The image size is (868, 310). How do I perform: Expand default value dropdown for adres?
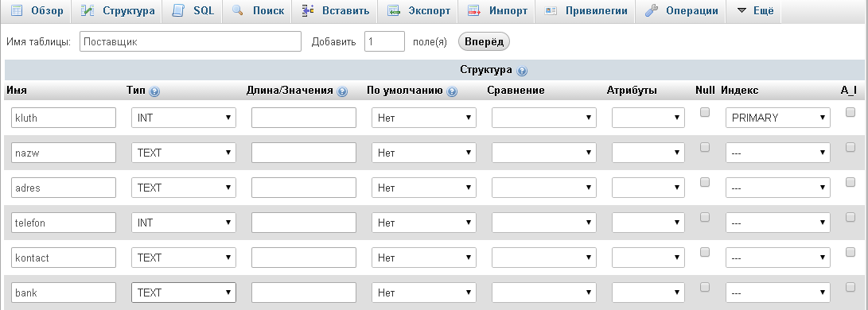[x=424, y=188]
